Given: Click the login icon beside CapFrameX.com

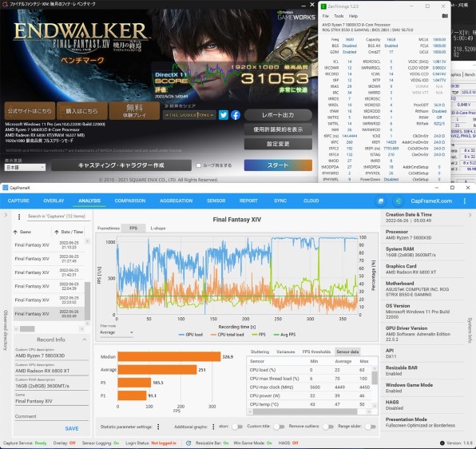Looking at the screenshot, I should tap(398, 201).
